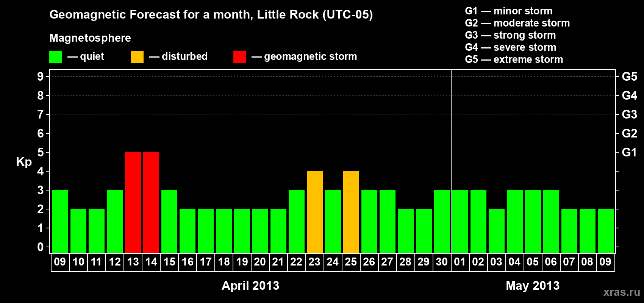The height and width of the screenshot is (303, 644).
Task: Click the Kp value 9 on left axis
Action: click(41, 77)
